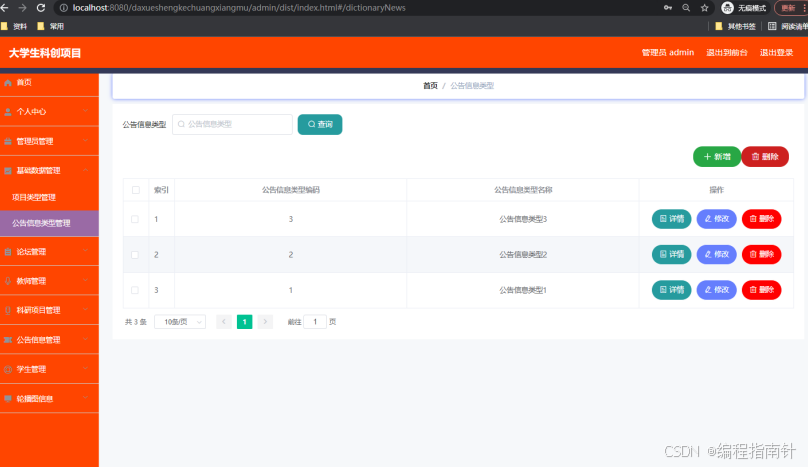The width and height of the screenshot is (808, 467).
Task: Click the browser back arrow
Action: [x=5, y=8]
